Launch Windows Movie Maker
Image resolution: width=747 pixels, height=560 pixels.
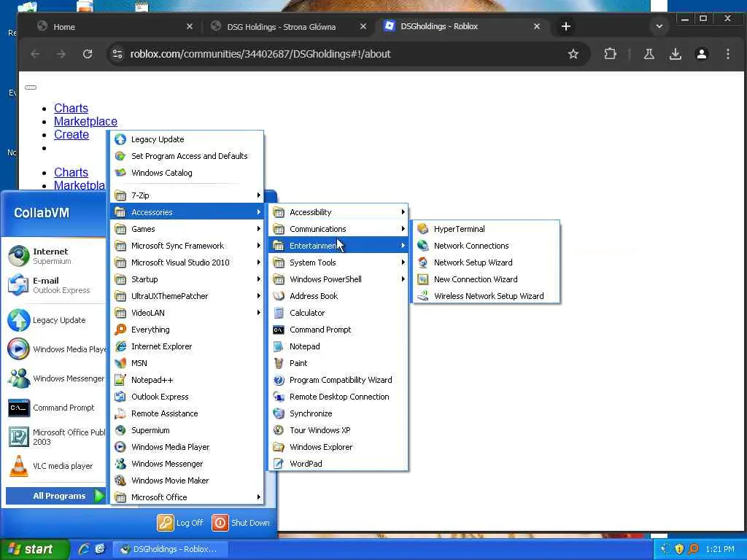(187, 480)
